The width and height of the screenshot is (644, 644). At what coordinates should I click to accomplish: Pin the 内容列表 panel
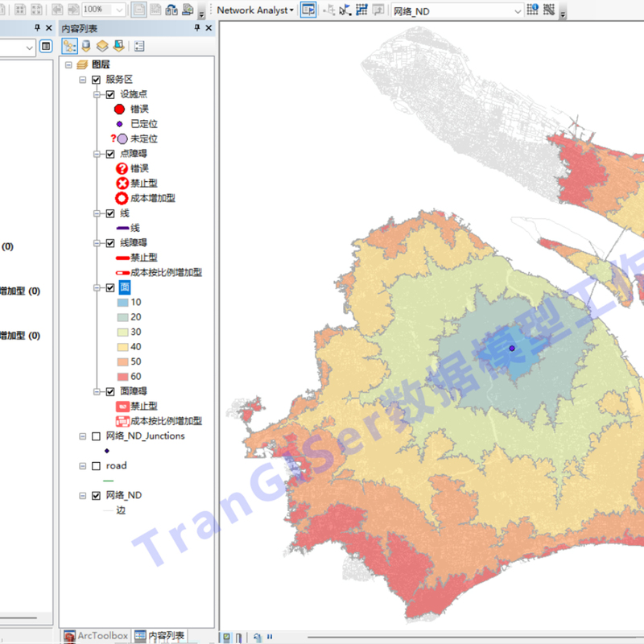tap(198, 27)
